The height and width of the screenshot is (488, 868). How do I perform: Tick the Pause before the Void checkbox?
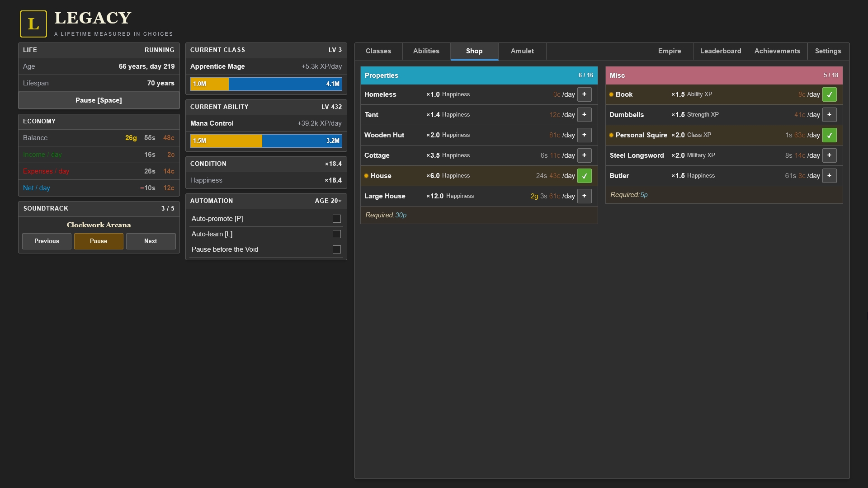point(337,249)
